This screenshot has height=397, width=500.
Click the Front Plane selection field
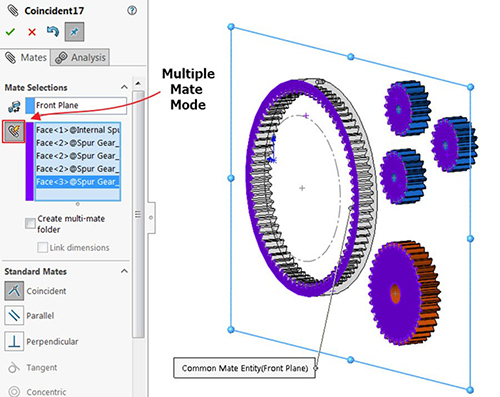click(76, 105)
